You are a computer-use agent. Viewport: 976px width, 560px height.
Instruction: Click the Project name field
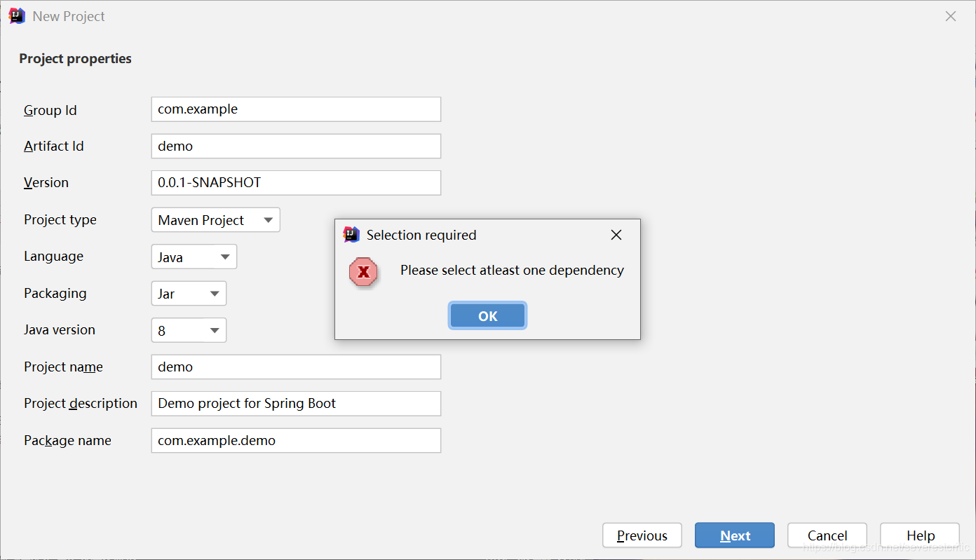point(296,367)
